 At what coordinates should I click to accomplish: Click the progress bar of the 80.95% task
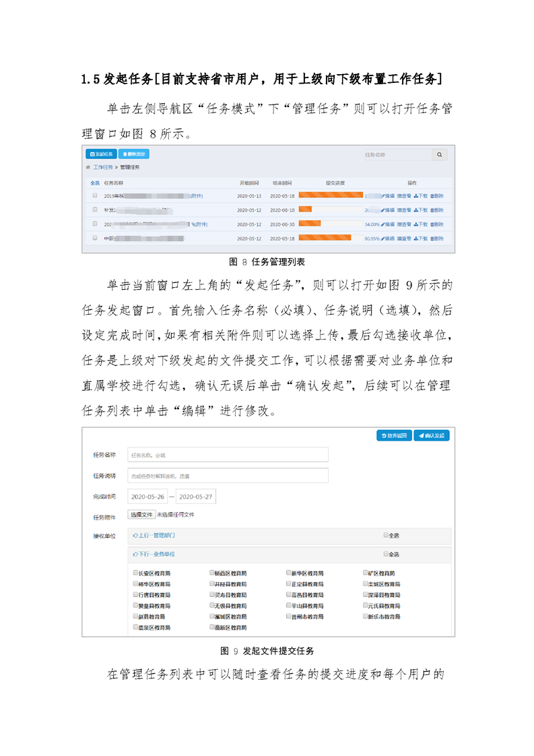click(331, 237)
